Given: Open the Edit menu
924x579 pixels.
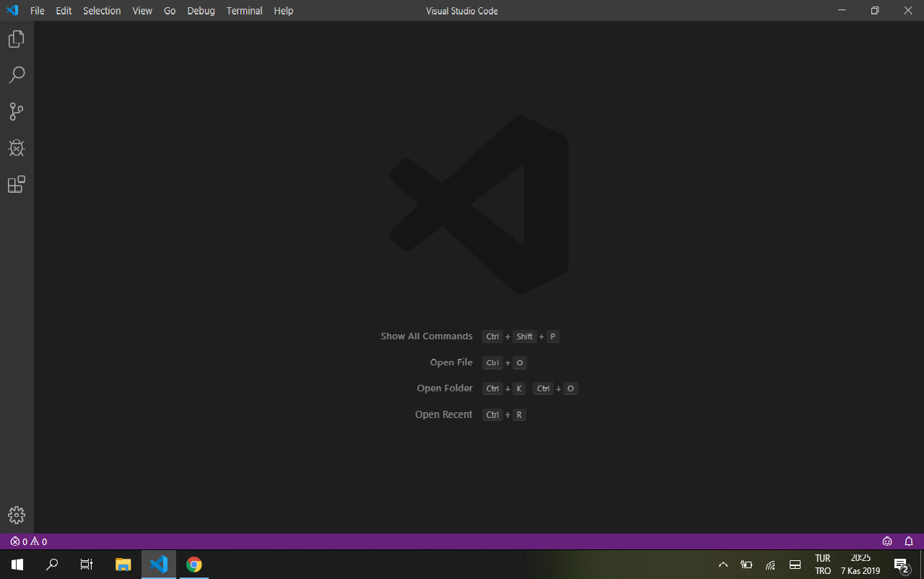Looking at the screenshot, I should (64, 11).
